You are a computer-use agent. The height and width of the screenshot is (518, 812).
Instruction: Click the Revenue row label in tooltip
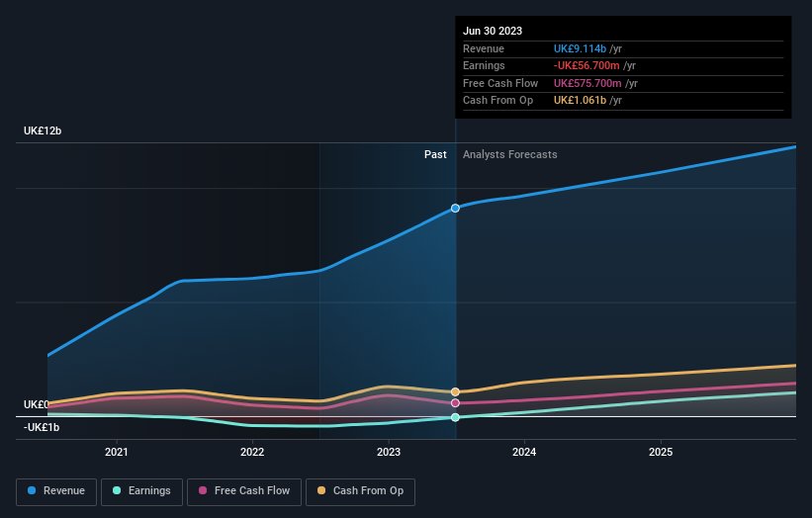[x=484, y=48]
